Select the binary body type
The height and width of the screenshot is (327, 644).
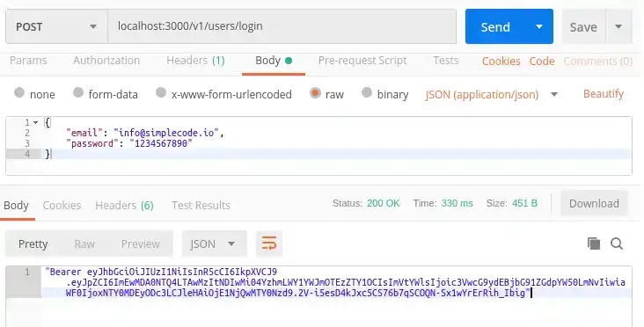(367, 92)
